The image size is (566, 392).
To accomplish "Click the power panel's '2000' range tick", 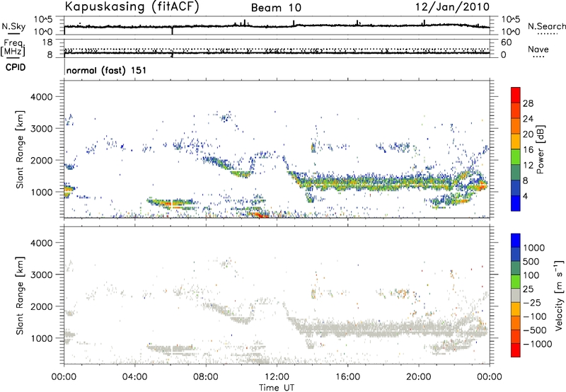I will coord(42,160).
